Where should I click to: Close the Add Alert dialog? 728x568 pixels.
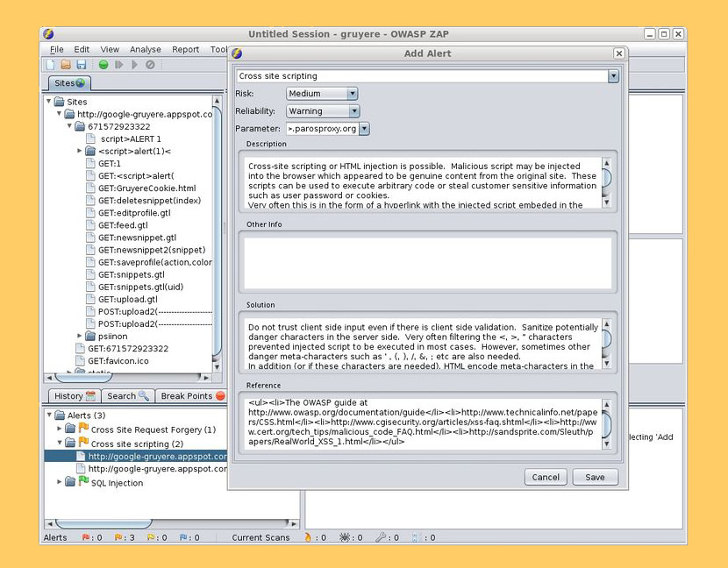618,53
